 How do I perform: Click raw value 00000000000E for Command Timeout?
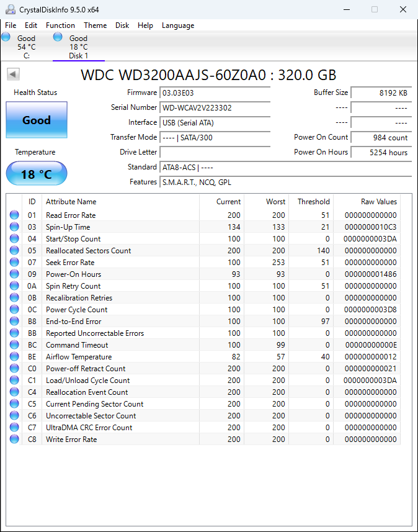pos(371,345)
